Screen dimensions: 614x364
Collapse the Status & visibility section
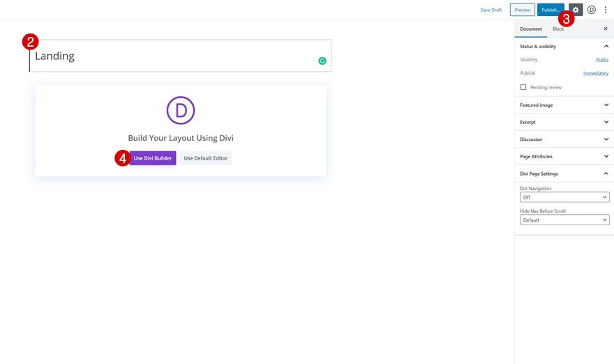pos(564,46)
